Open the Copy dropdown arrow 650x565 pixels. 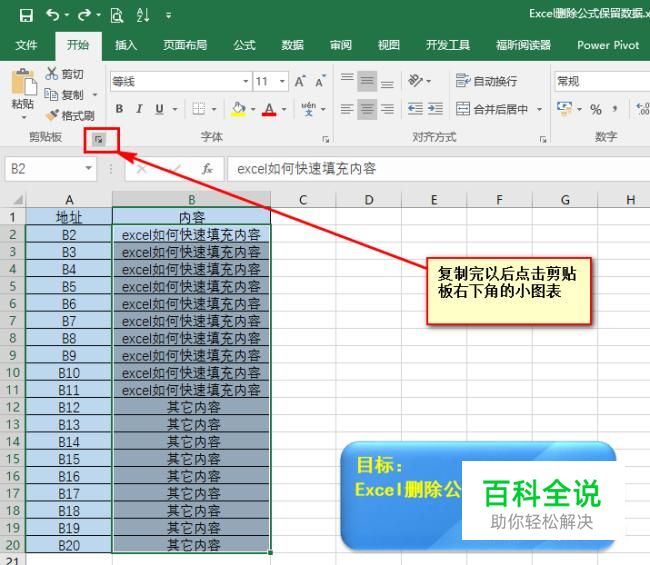(95, 95)
